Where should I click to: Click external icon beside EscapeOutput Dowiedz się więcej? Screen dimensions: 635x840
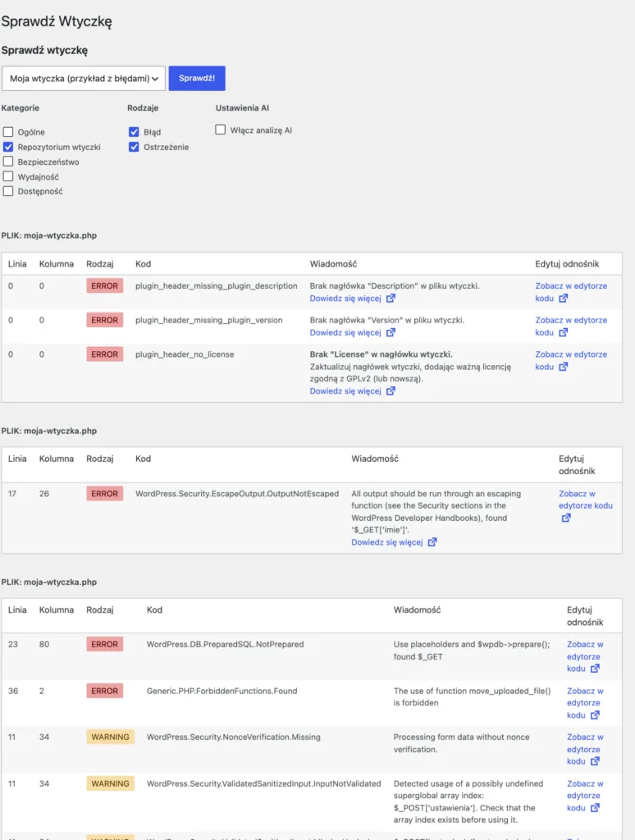(x=432, y=542)
